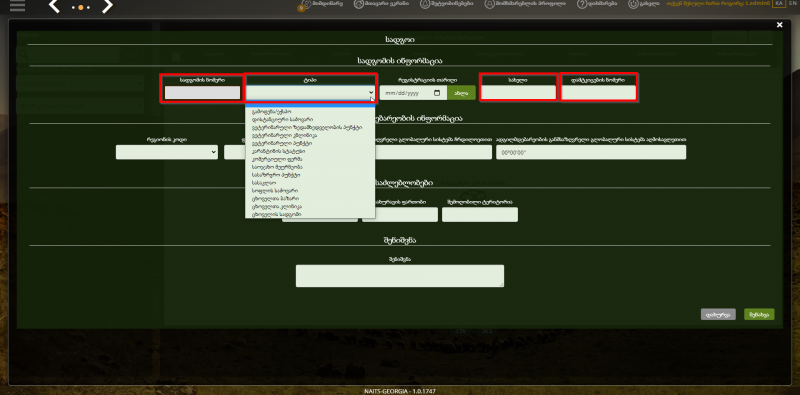The image size is (800, 395).
Task: Click the GPS east coordinate field 00°00'00"
Action: pyautogui.click(x=591, y=152)
